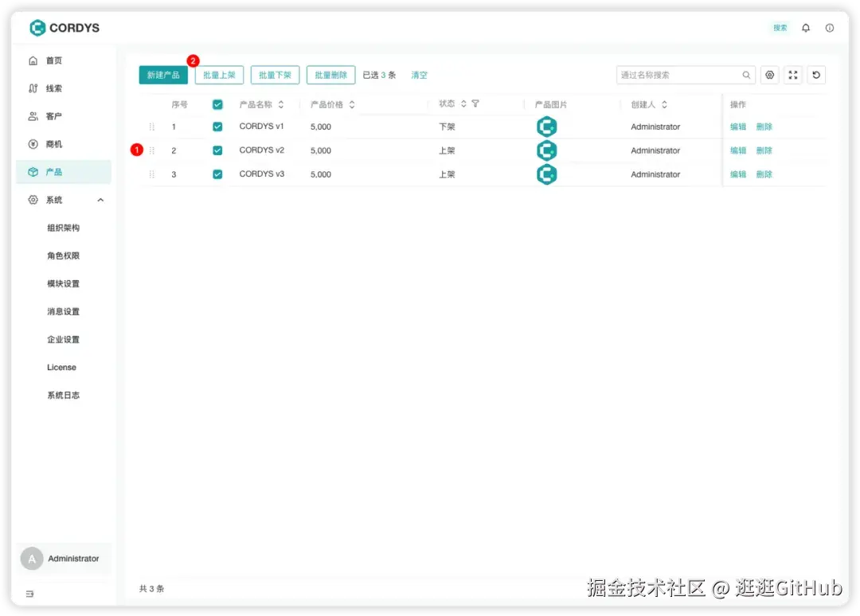
Task: Uncheck the select-all checkbox in table header
Action: pos(217,103)
